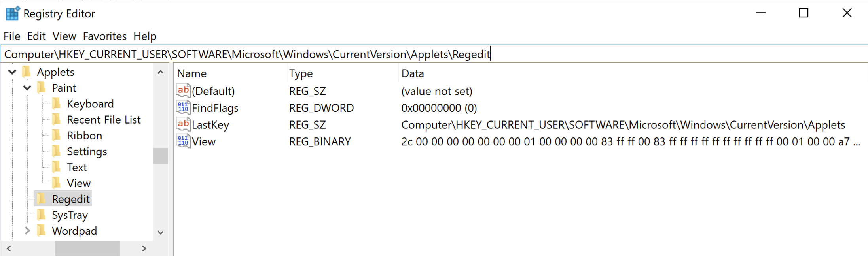
Task: Click the LastKey string value icon
Action: 183,124
